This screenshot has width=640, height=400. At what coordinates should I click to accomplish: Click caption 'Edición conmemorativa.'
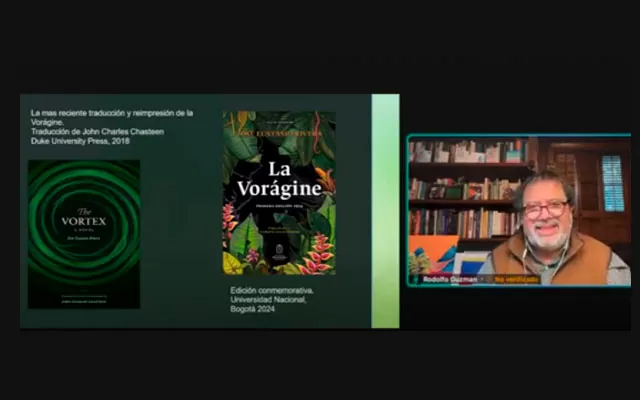coord(272,291)
